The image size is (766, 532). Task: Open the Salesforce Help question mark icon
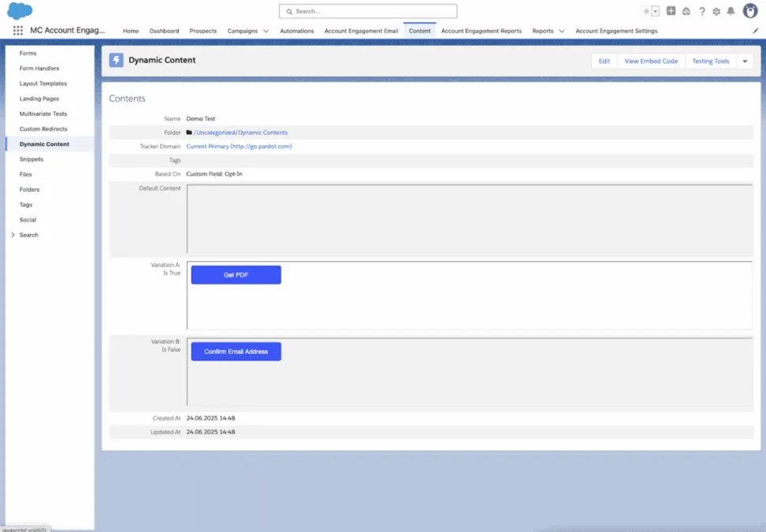click(x=701, y=11)
